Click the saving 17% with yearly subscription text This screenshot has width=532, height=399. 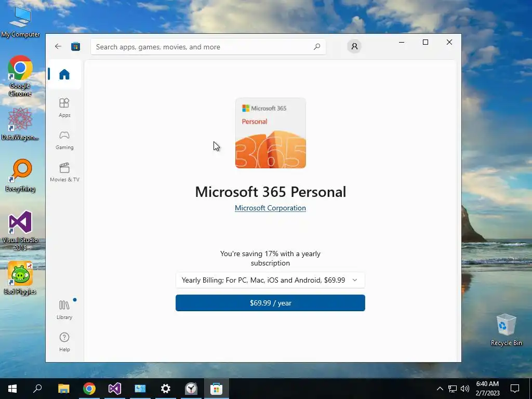coord(270,258)
